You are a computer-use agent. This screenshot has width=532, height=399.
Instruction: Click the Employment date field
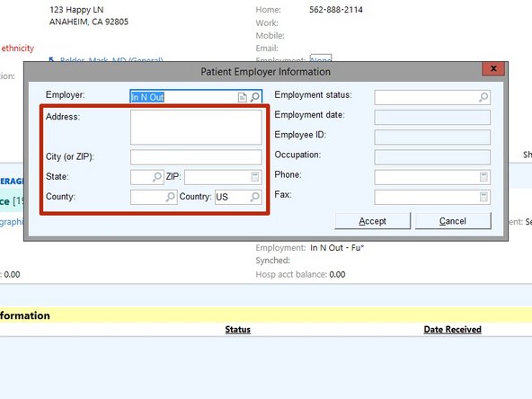click(432, 118)
